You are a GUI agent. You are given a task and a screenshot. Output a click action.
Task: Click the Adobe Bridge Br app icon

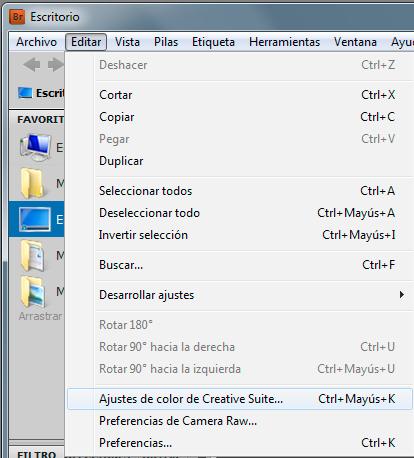17,17
